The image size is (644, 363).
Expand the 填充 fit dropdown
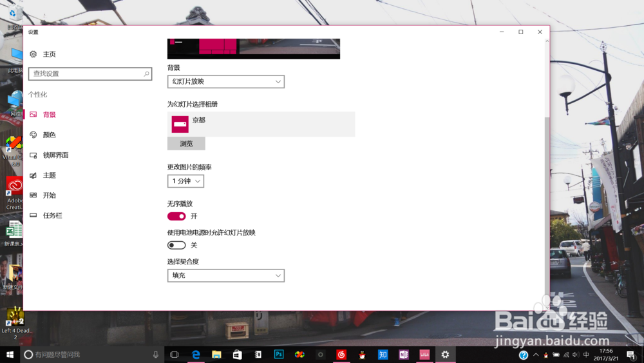[226, 275]
